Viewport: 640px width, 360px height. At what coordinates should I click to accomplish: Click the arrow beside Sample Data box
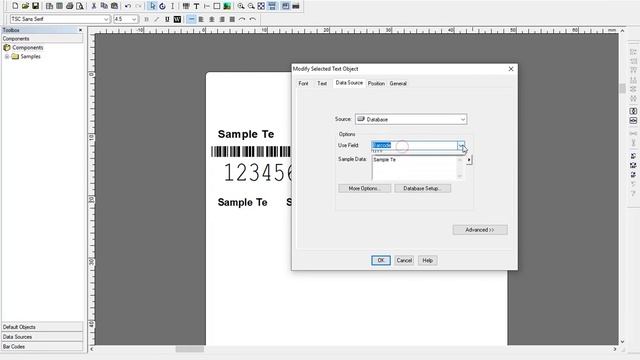469,160
